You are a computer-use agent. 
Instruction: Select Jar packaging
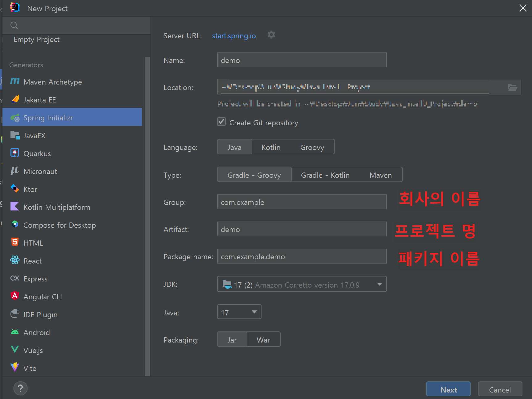point(232,340)
